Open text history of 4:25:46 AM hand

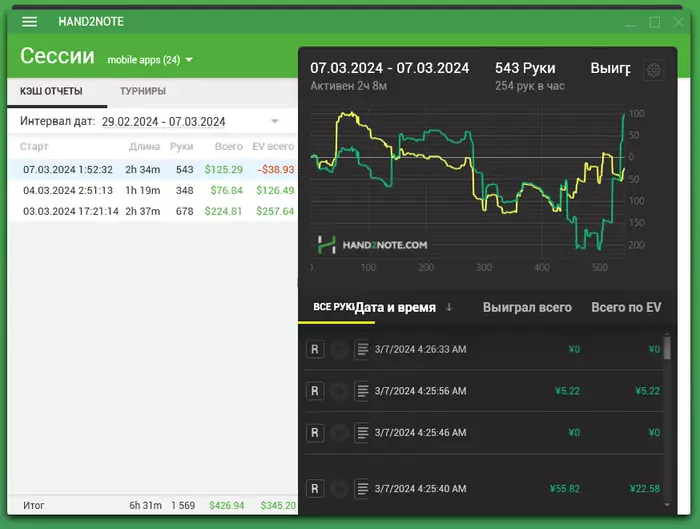coord(362,433)
